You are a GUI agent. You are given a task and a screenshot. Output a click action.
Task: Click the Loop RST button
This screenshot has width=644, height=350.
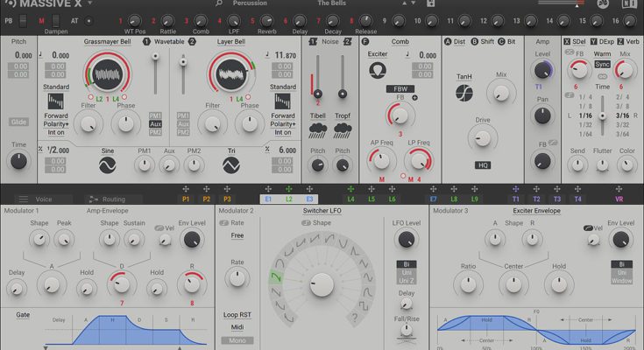click(237, 312)
